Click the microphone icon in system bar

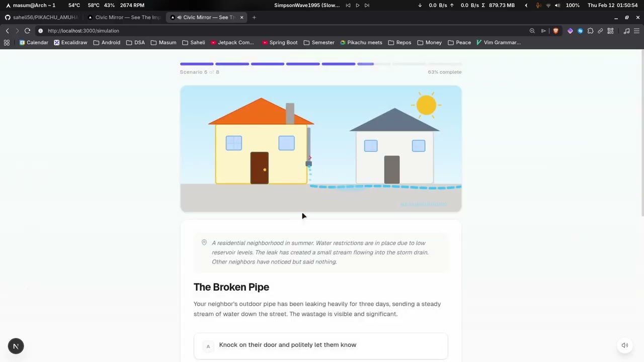[x=538, y=5]
